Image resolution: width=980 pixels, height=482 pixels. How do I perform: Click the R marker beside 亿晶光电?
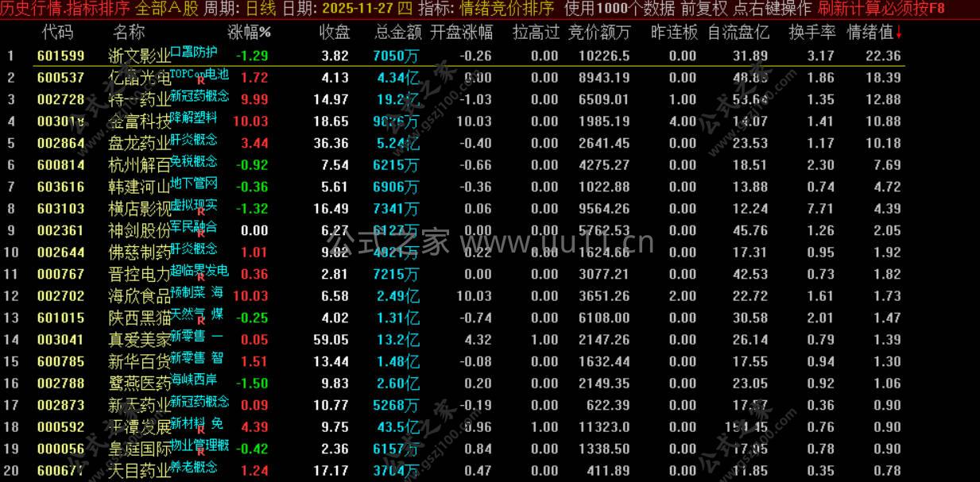(201, 81)
